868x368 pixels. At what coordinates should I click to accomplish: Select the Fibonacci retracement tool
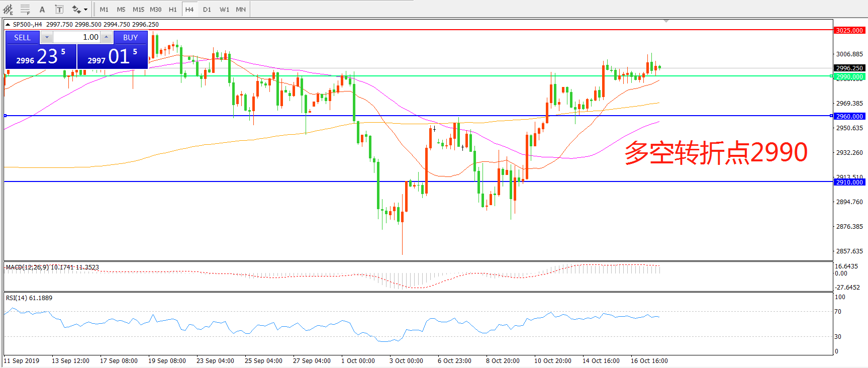[25, 10]
